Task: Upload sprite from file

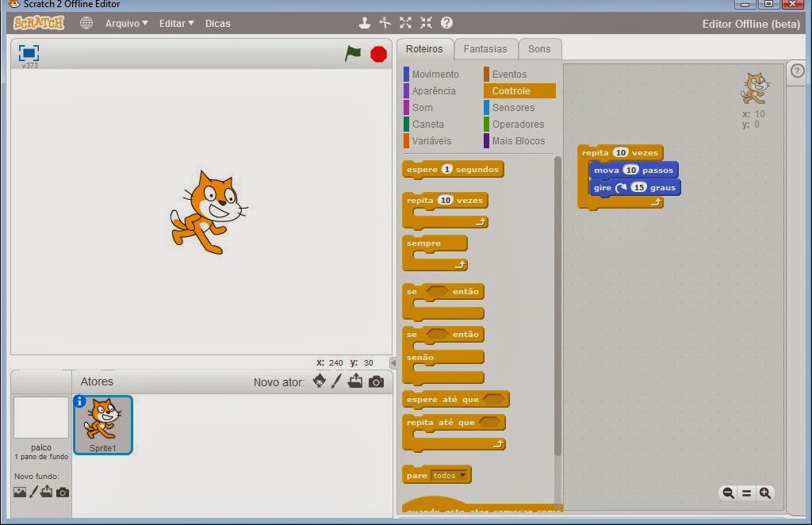Action: pyautogui.click(x=355, y=381)
